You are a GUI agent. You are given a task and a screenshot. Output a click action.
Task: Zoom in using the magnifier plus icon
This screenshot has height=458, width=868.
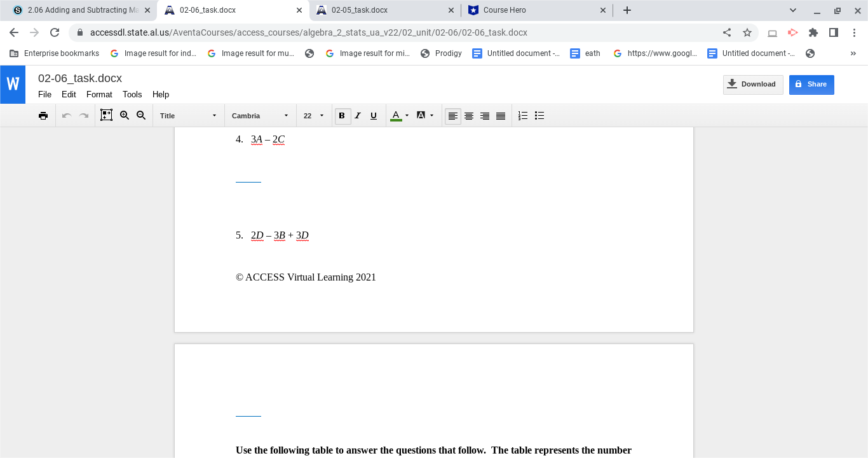click(x=125, y=115)
